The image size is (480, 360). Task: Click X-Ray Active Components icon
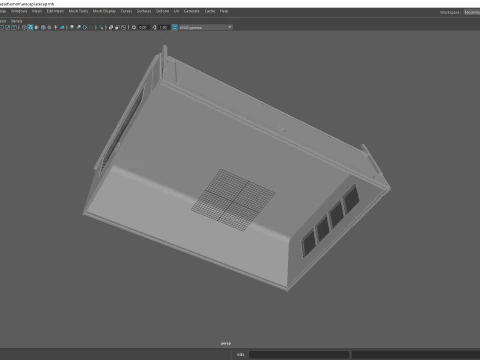click(x=117, y=27)
